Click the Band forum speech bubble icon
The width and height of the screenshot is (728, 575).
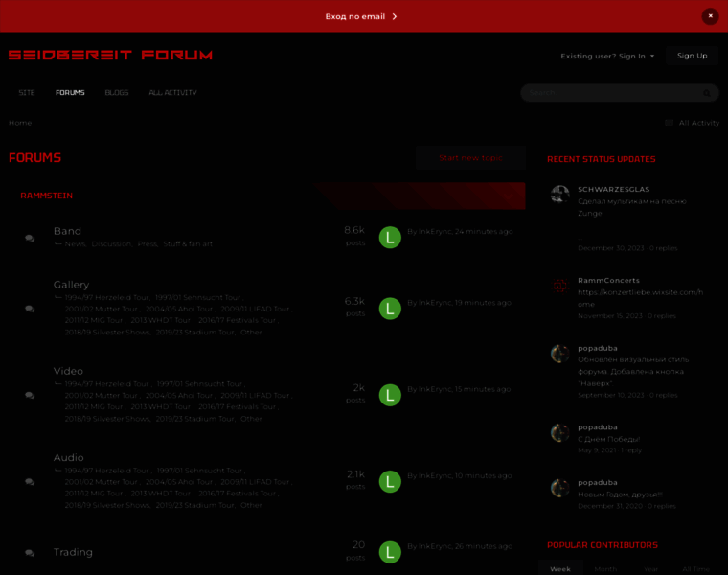[x=30, y=238]
